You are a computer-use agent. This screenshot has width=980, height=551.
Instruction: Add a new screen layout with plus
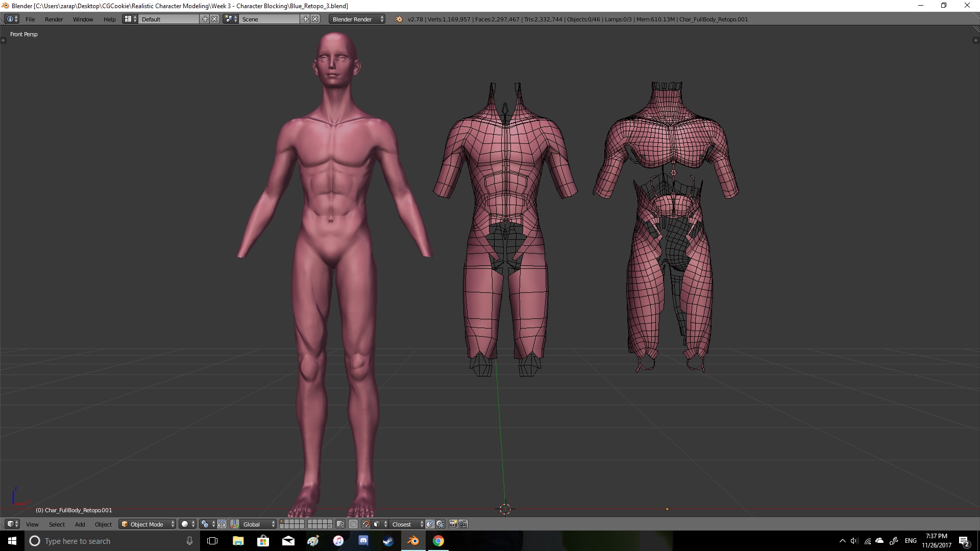[205, 19]
